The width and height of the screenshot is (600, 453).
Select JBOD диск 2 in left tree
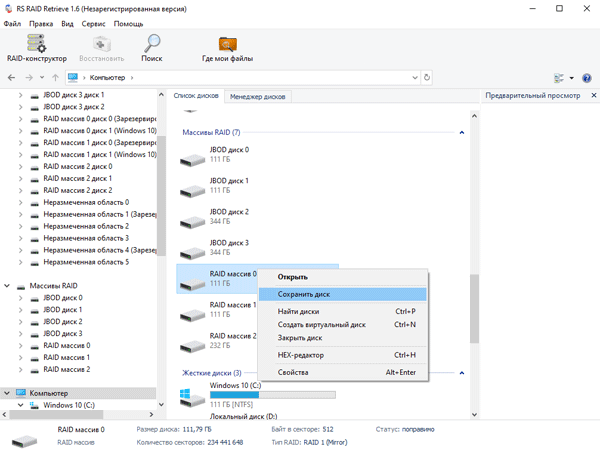(x=63, y=321)
